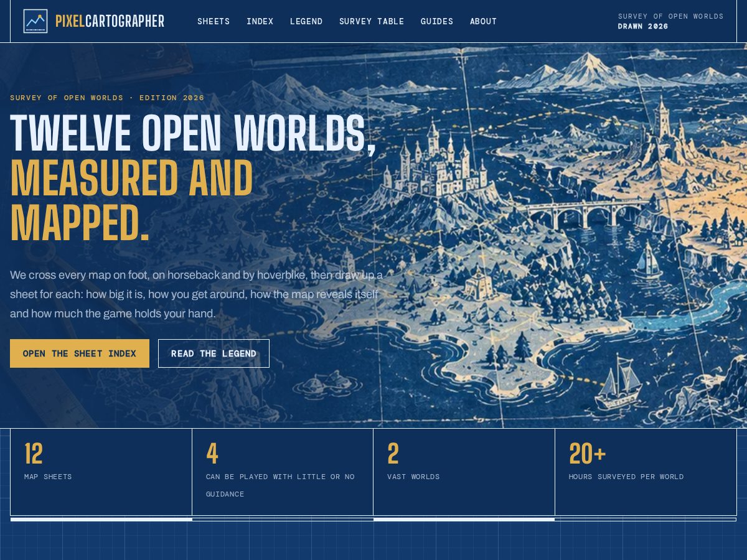Select the 12 Map Sheets stat

[101, 472]
